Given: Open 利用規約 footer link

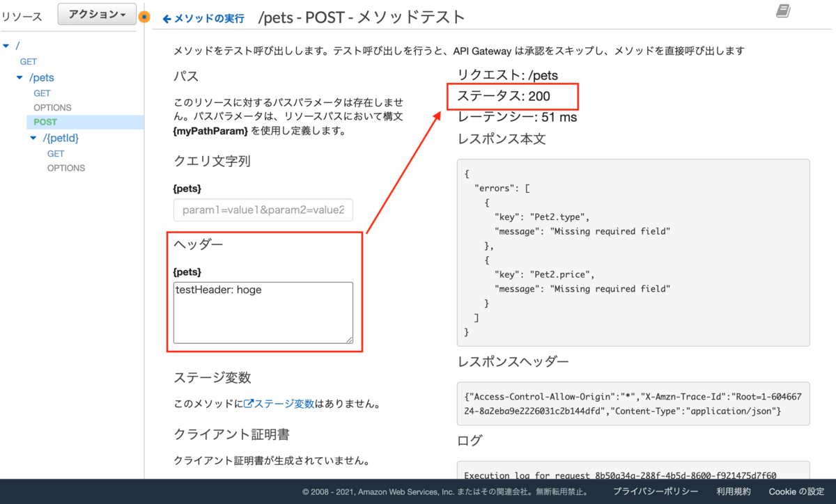Looking at the screenshot, I should tap(734, 491).
